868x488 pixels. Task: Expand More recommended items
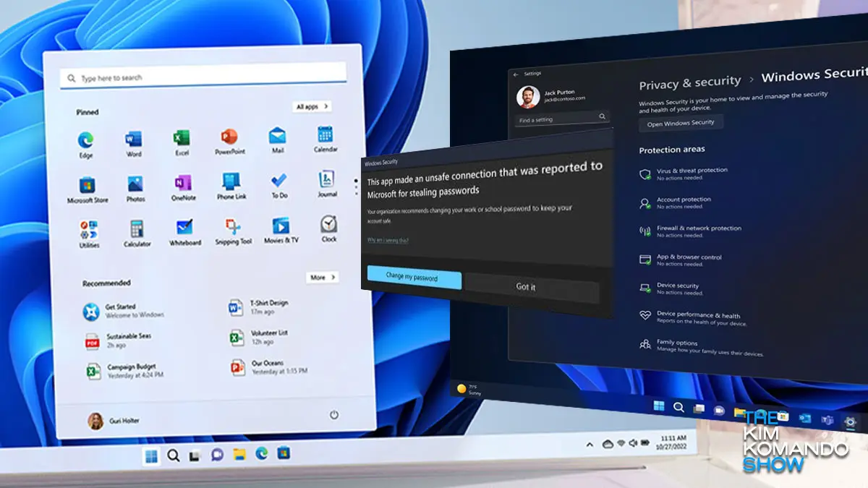(322, 277)
